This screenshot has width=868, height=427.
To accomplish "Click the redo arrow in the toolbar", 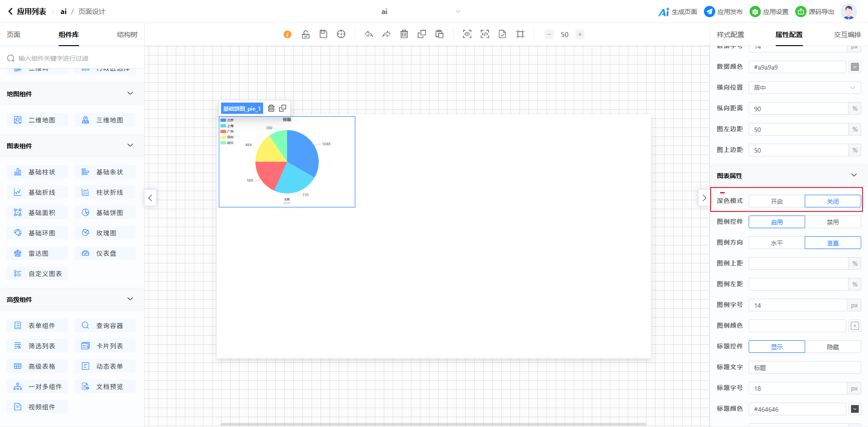I will 387,34.
